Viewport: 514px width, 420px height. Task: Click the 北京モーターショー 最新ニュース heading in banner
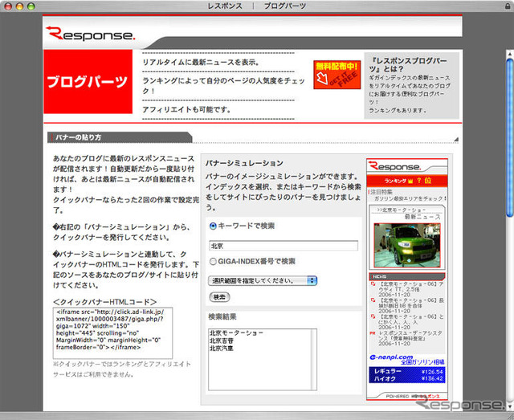tap(407, 213)
